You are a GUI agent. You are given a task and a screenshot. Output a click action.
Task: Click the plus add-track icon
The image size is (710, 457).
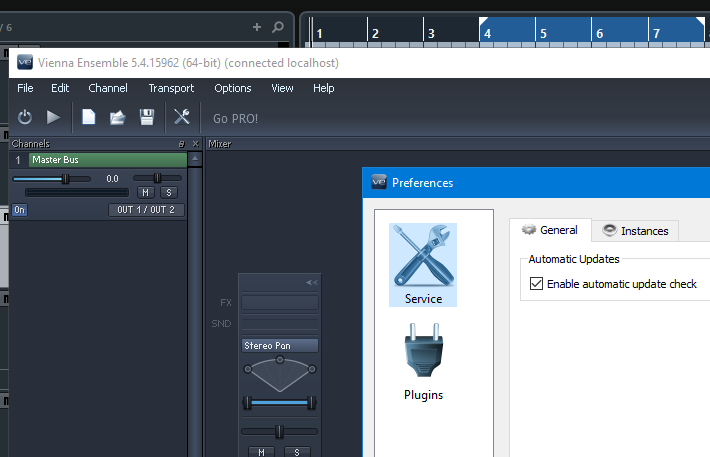point(257,27)
